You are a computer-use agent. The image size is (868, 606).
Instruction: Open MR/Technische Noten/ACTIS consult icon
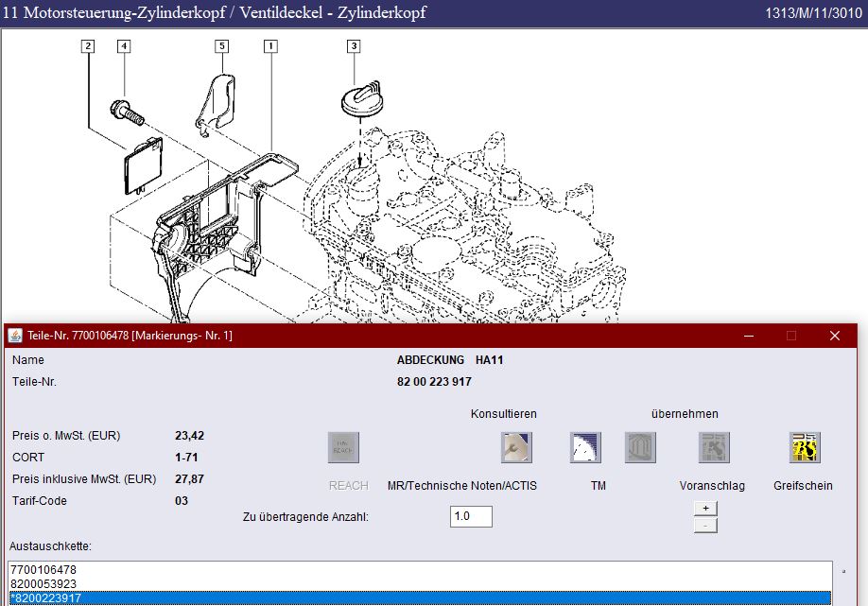click(x=516, y=447)
